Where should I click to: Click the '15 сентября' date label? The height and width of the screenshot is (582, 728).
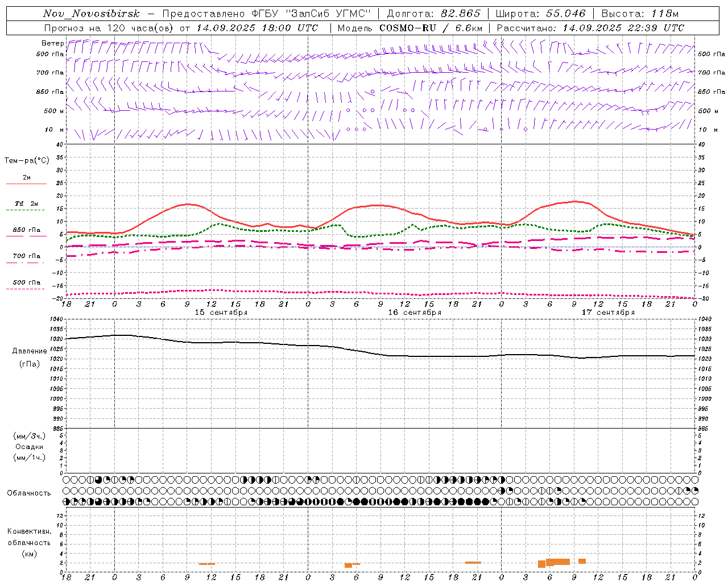(x=221, y=313)
